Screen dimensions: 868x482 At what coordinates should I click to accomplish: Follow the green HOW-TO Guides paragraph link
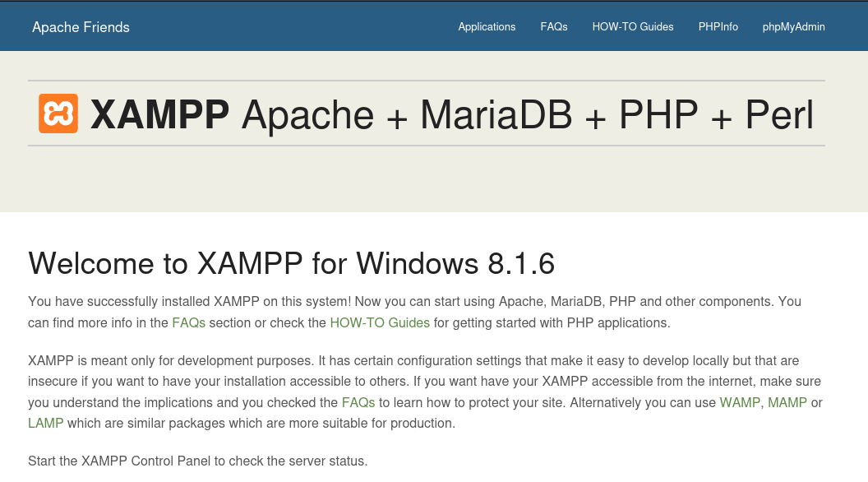380,322
